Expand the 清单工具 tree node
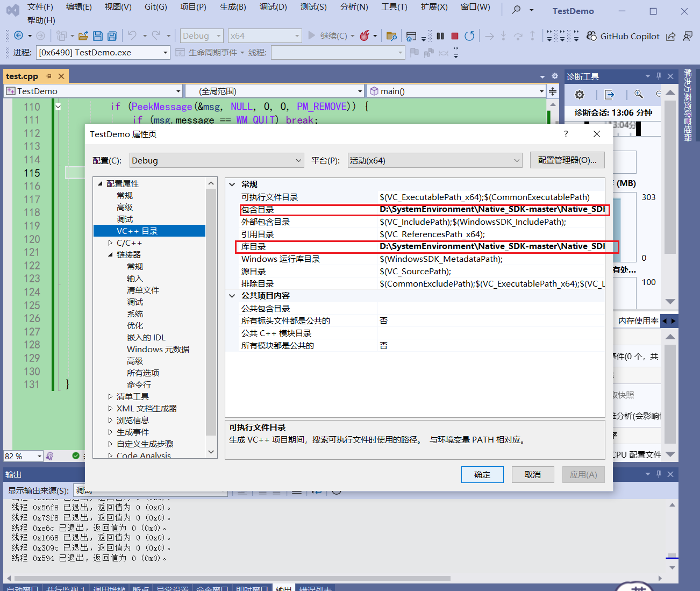700x591 pixels. tap(110, 397)
